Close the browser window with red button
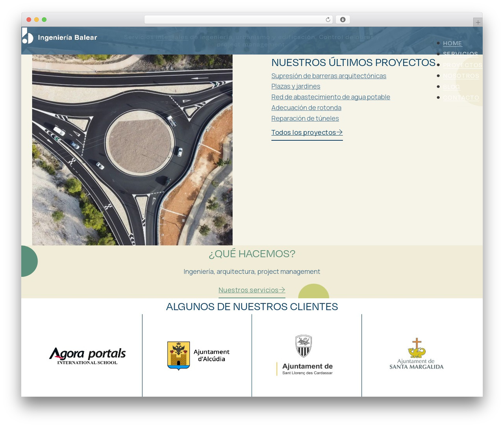The width and height of the screenshot is (504, 427). [x=29, y=20]
